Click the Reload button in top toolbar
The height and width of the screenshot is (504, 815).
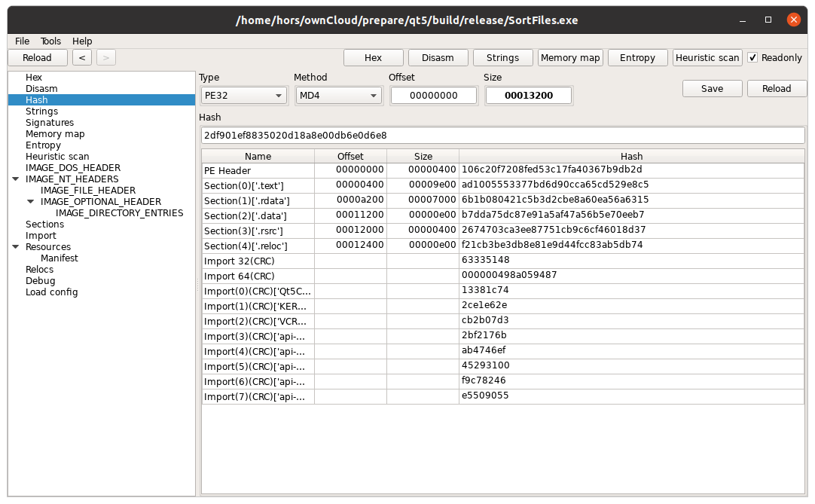click(38, 58)
